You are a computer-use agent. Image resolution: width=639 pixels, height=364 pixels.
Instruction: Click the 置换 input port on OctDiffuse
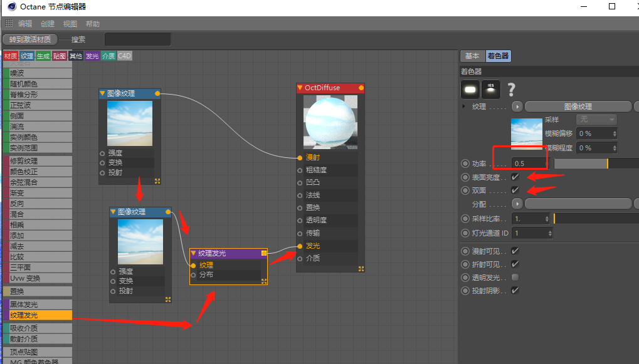300,207
